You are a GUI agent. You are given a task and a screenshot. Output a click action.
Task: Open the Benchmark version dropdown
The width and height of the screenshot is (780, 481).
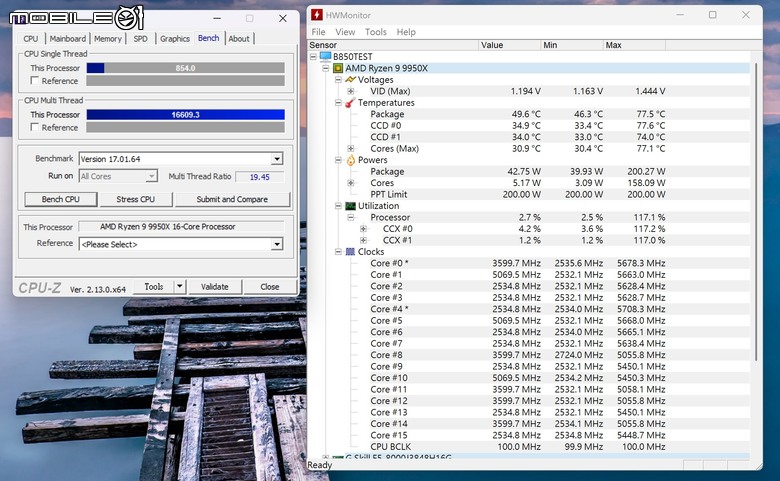[x=277, y=159]
